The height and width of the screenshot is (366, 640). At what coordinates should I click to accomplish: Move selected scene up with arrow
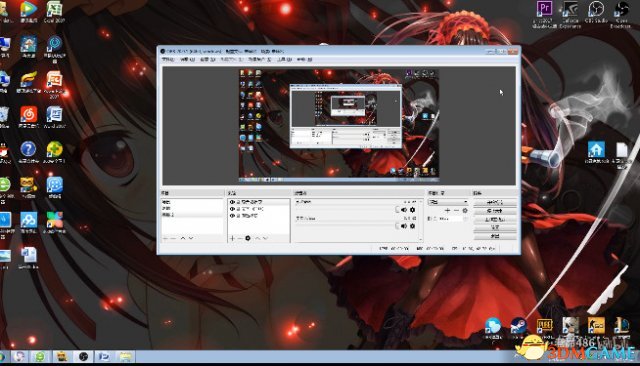click(x=183, y=238)
